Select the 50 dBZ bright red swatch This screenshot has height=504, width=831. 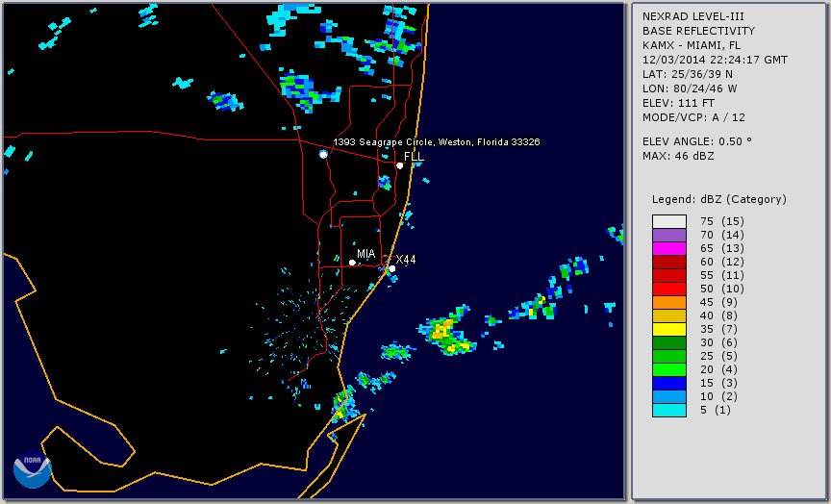tap(668, 289)
